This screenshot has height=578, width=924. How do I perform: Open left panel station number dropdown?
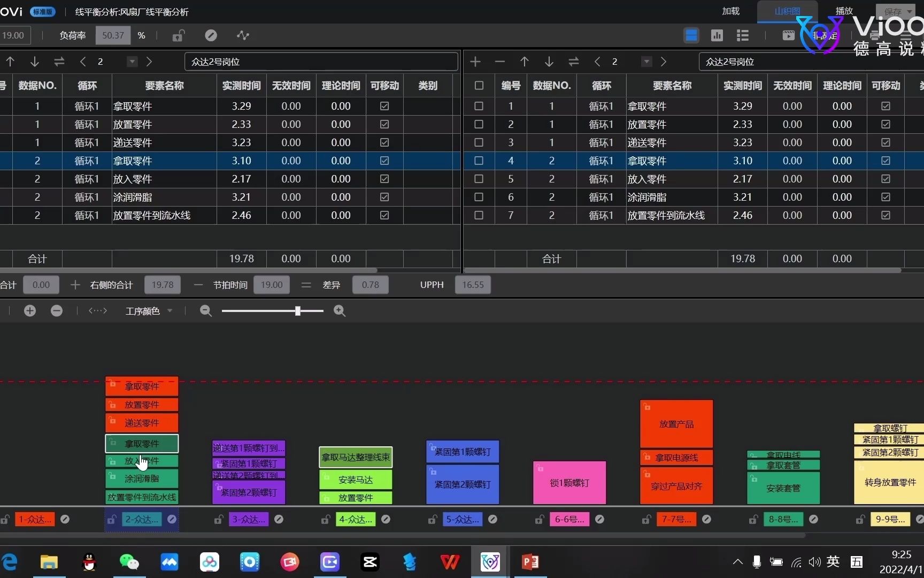(132, 62)
